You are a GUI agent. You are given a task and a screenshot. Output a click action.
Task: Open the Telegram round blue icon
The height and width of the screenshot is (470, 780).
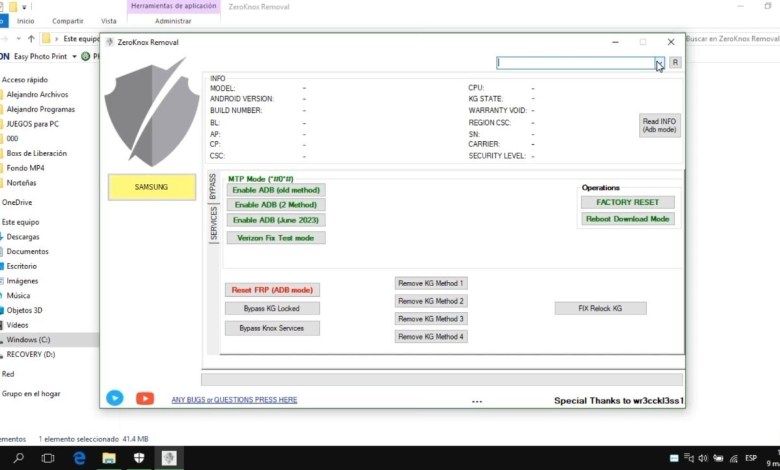114,398
